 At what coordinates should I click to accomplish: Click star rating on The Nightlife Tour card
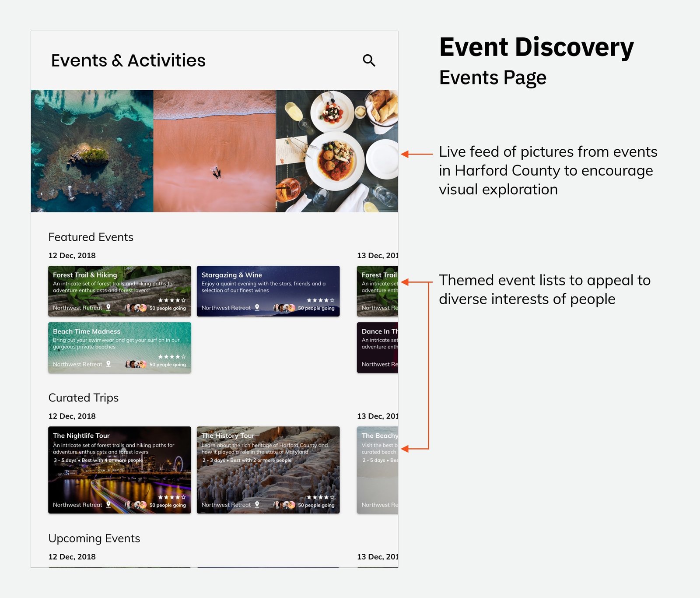(172, 497)
